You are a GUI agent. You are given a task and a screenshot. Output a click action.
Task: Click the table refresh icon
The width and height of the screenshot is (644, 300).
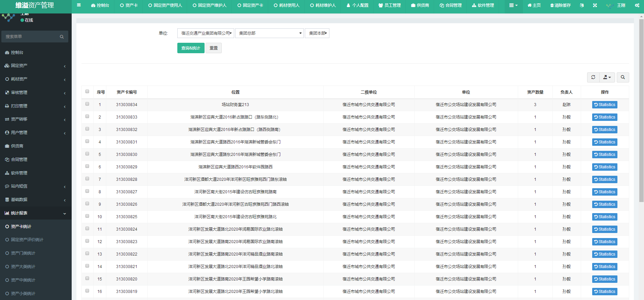(x=593, y=77)
